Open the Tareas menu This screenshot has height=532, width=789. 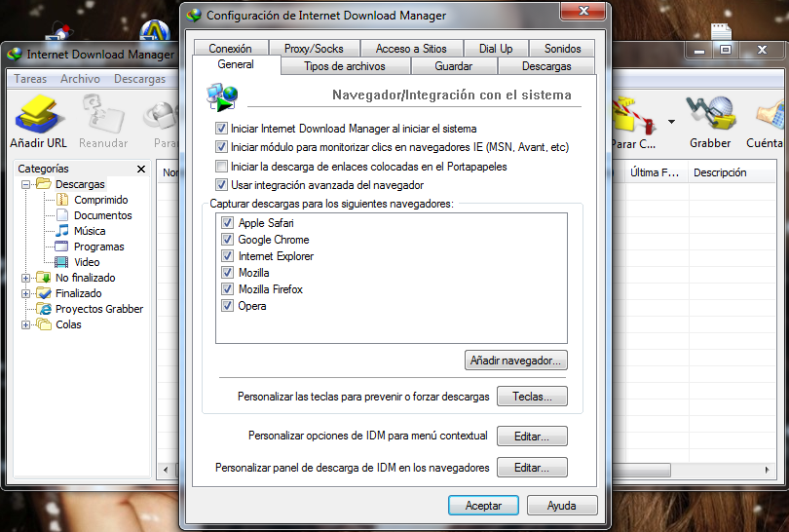(30, 79)
